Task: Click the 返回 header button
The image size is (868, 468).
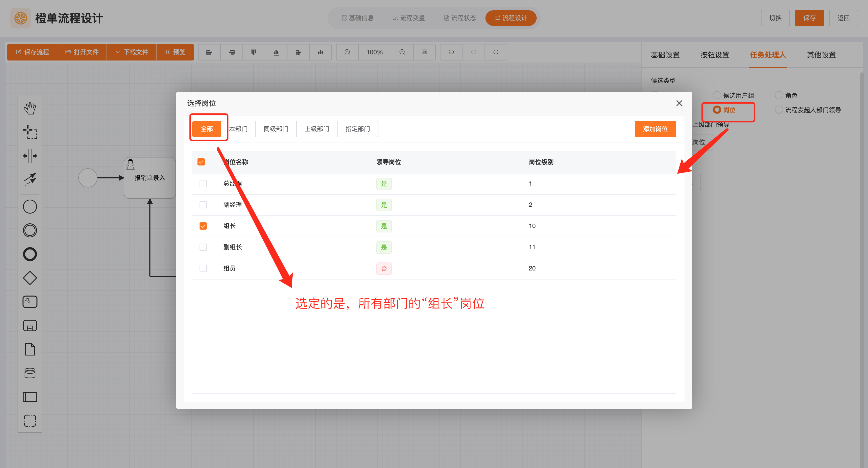Action: tap(843, 18)
